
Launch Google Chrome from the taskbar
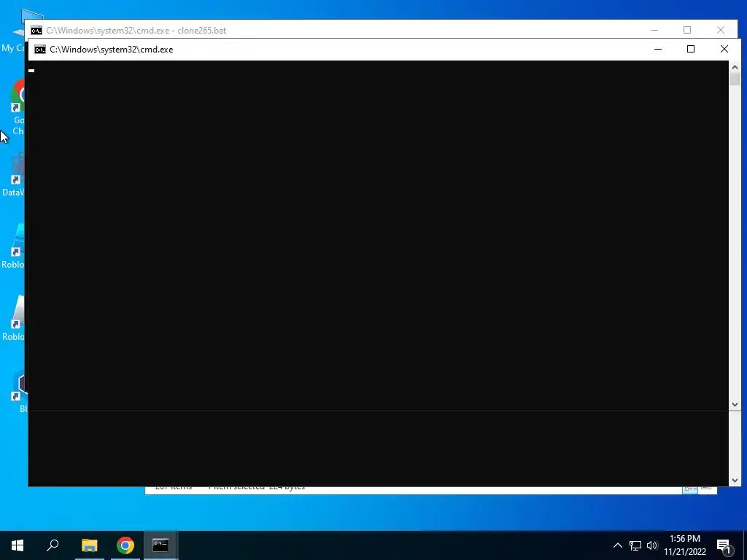pos(125,545)
